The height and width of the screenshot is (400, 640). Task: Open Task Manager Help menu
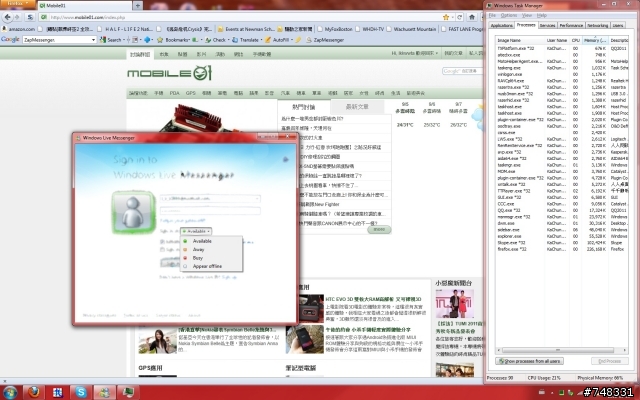tap(542, 15)
